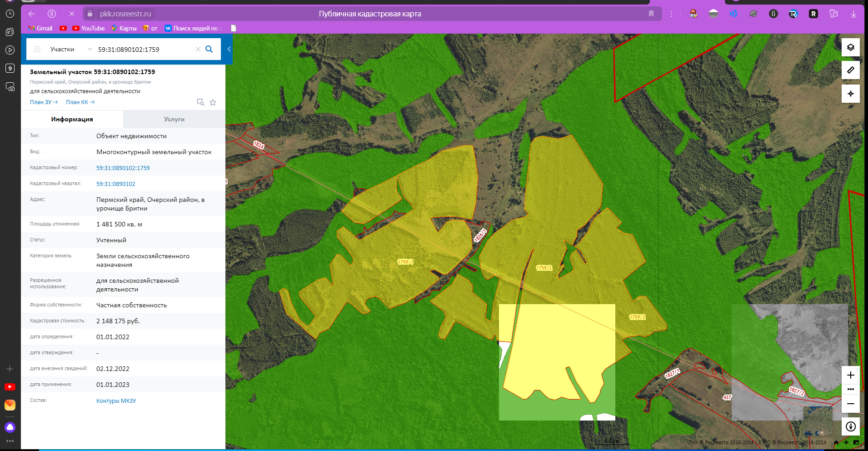Add a new sidebar shortcut
The image size is (868, 451).
pos(10,369)
